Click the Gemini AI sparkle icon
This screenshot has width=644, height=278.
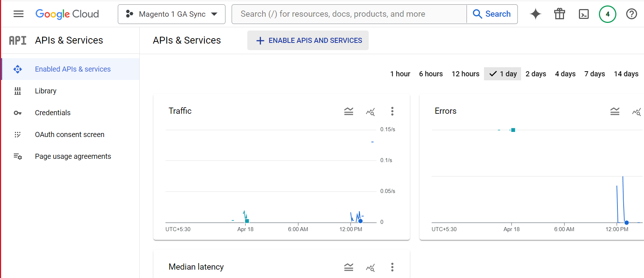point(535,14)
